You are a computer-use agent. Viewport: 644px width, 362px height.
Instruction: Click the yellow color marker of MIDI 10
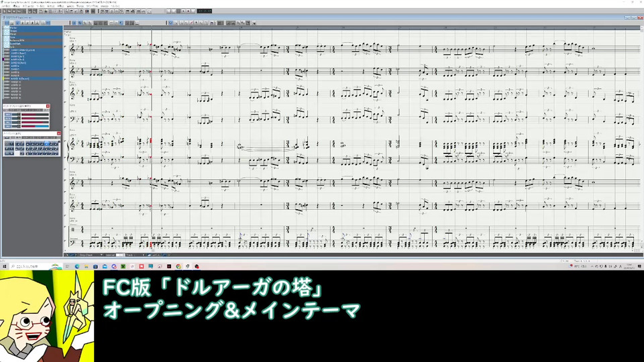pos(3,78)
